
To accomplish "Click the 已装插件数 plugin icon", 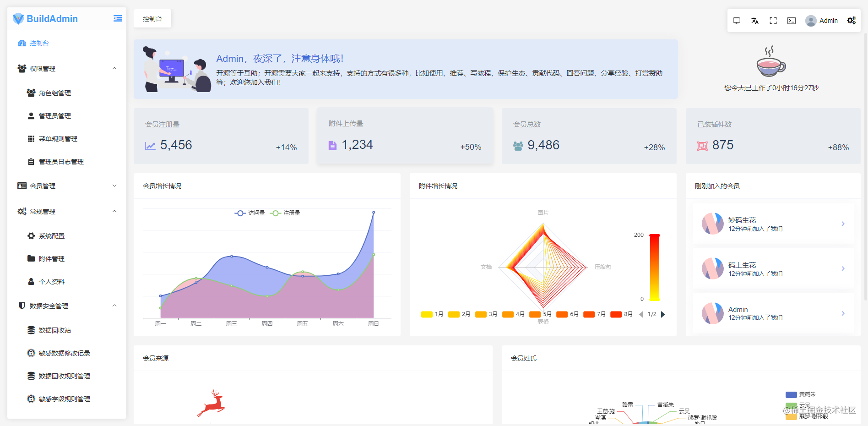I will (702, 146).
